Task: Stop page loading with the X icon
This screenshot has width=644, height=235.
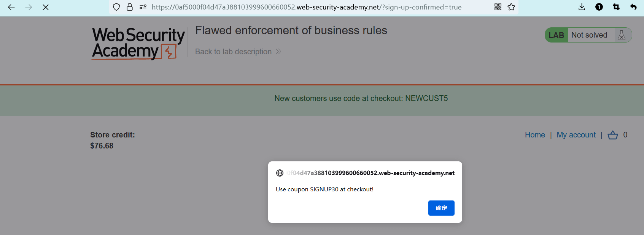Action: [46, 7]
